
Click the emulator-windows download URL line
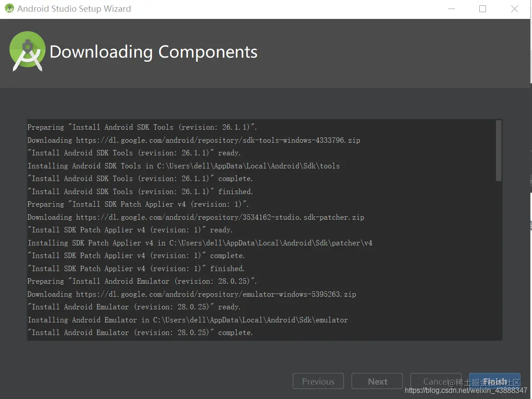pyautogui.click(x=192, y=295)
